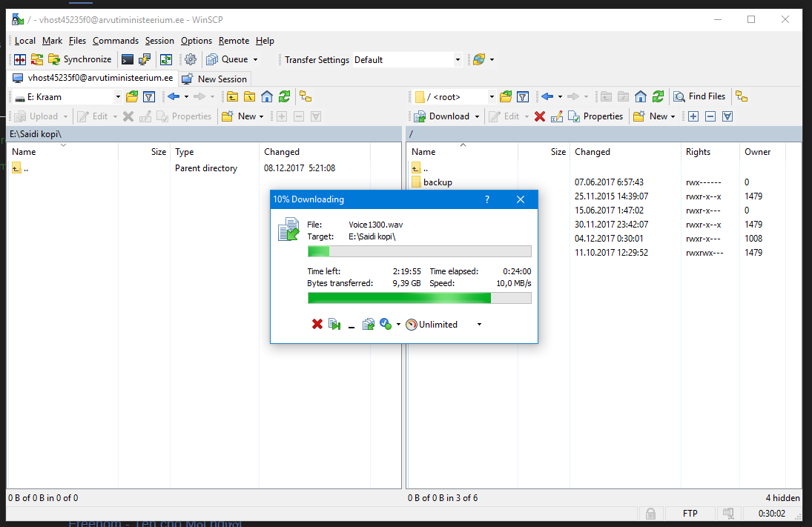This screenshot has height=527, width=812.
Task: Click Find Files in the remote panel
Action: pyautogui.click(x=699, y=97)
